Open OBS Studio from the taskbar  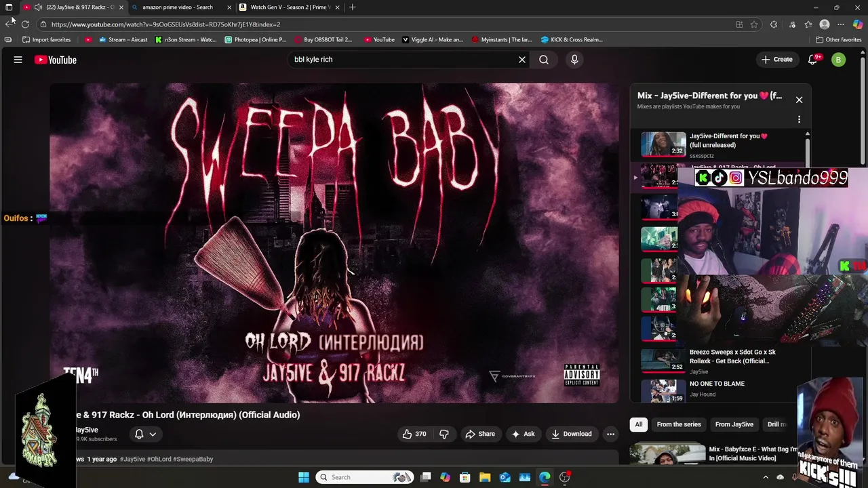(565, 477)
